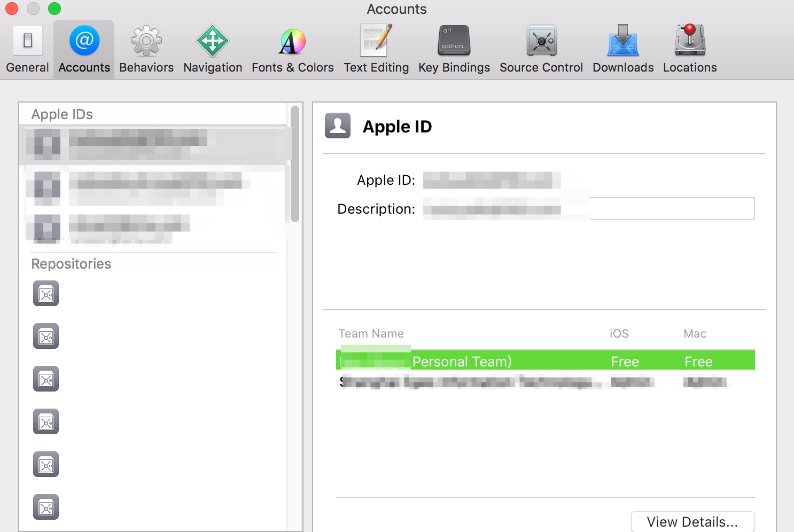Zoom the window with green button
The image size is (794, 532).
(54, 9)
